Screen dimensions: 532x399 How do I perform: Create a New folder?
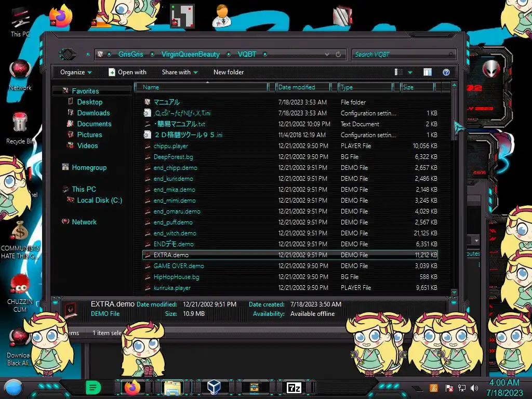pyautogui.click(x=229, y=72)
